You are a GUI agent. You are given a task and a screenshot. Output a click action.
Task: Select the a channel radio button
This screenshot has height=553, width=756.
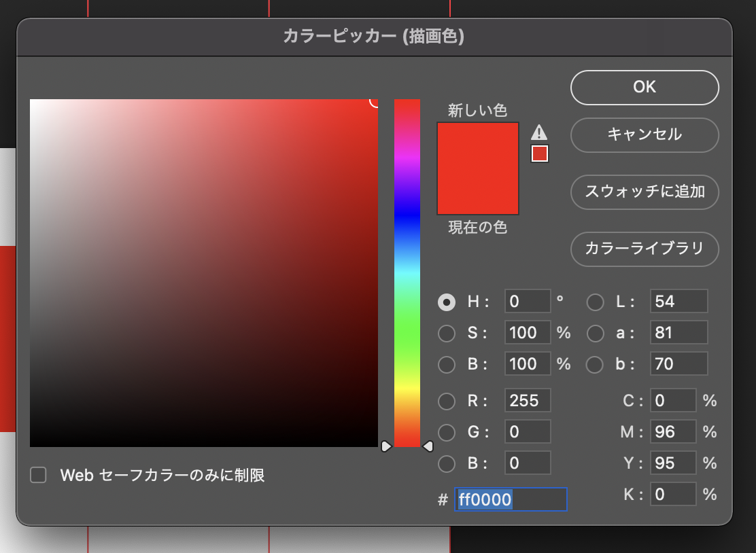point(595,333)
